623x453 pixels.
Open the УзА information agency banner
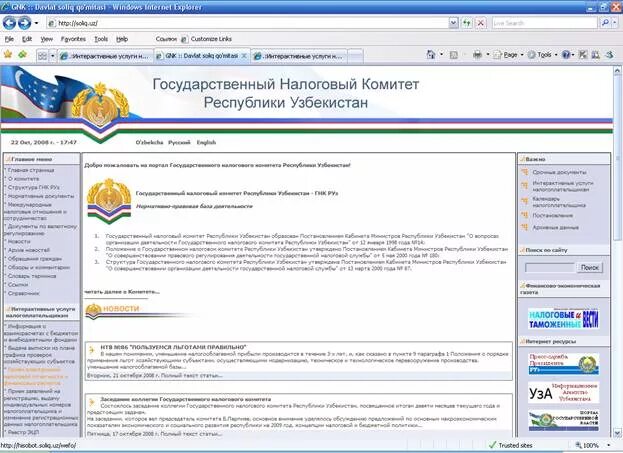point(563,393)
